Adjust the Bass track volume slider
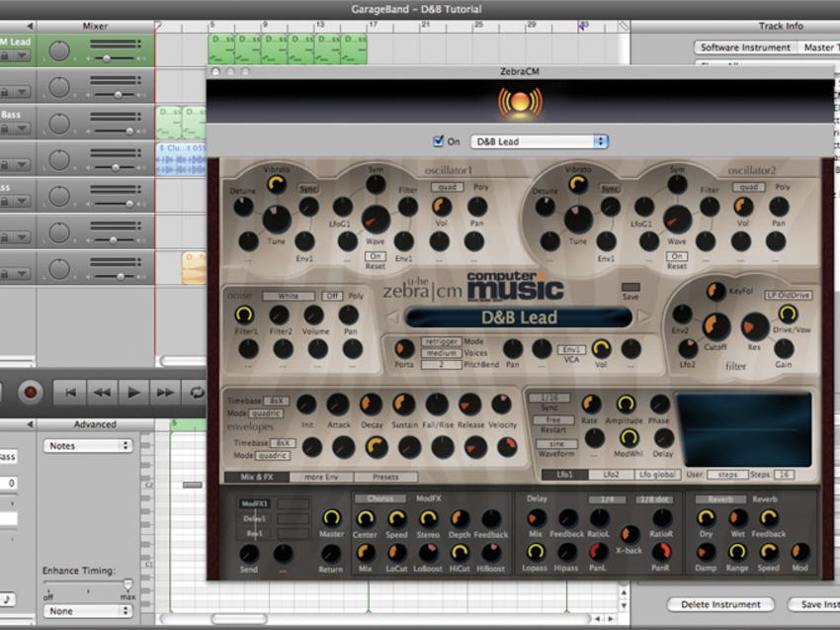The image size is (840, 630). tap(129, 131)
